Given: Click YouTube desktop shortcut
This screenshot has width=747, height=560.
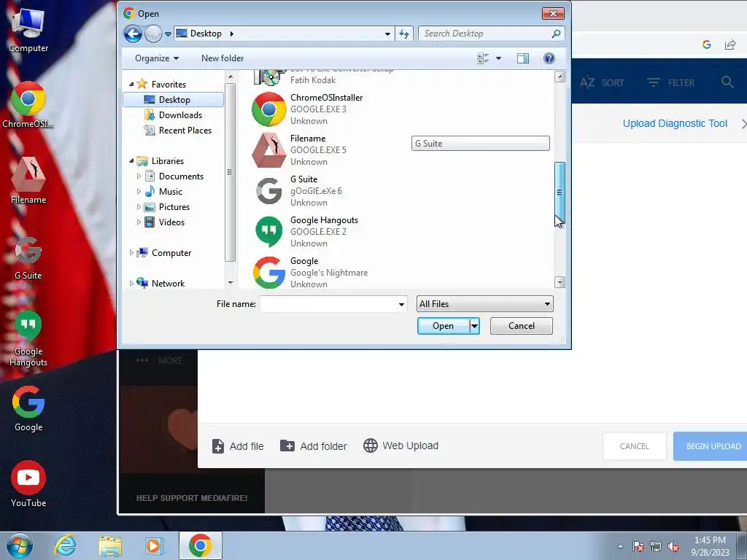Looking at the screenshot, I should [28, 484].
